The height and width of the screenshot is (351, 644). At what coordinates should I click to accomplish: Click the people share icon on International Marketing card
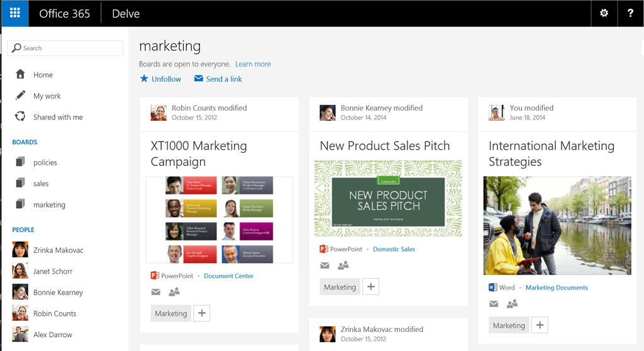(x=512, y=303)
